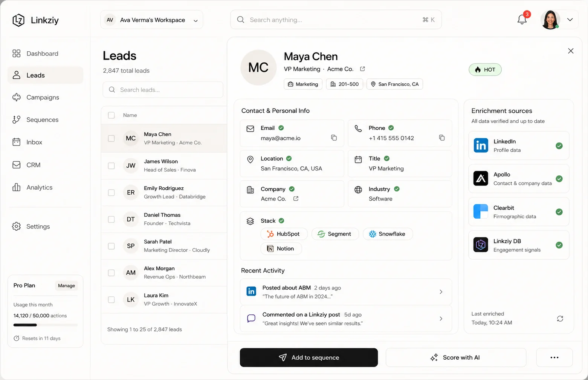
Task: Check the box for Maya Chen
Action: pos(111,138)
